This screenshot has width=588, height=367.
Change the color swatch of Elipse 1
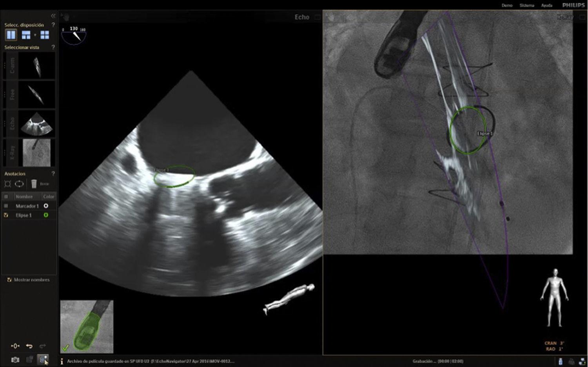coord(47,215)
